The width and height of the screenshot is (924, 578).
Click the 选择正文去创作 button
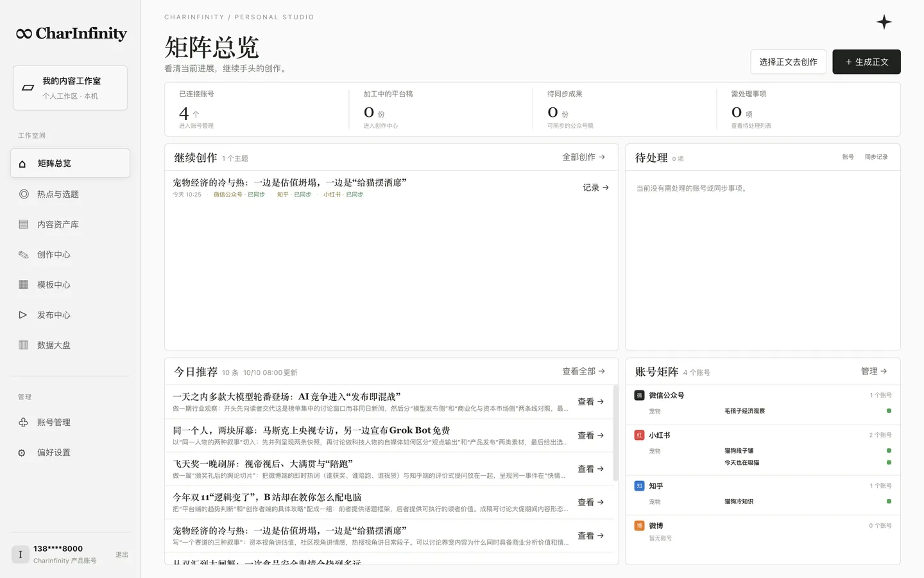click(788, 62)
